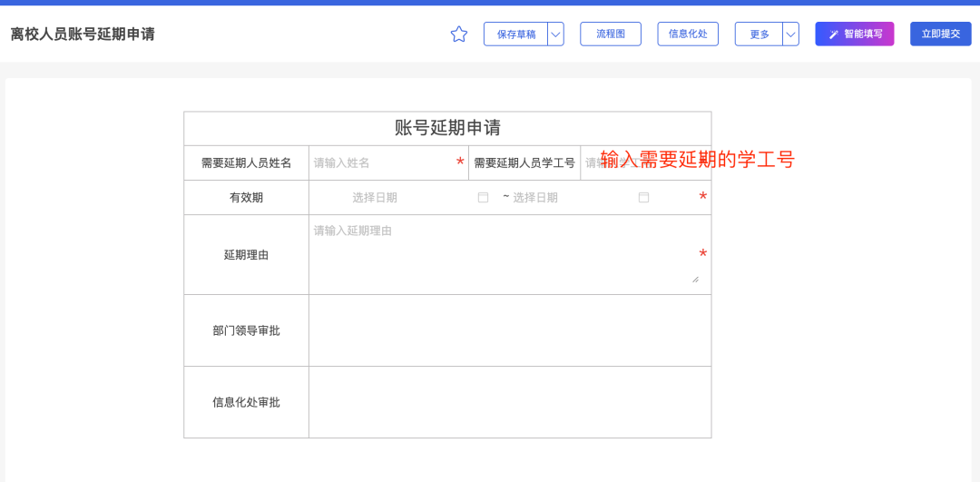The height and width of the screenshot is (482, 980).
Task: Click the end date calendar icon
Action: click(x=643, y=198)
